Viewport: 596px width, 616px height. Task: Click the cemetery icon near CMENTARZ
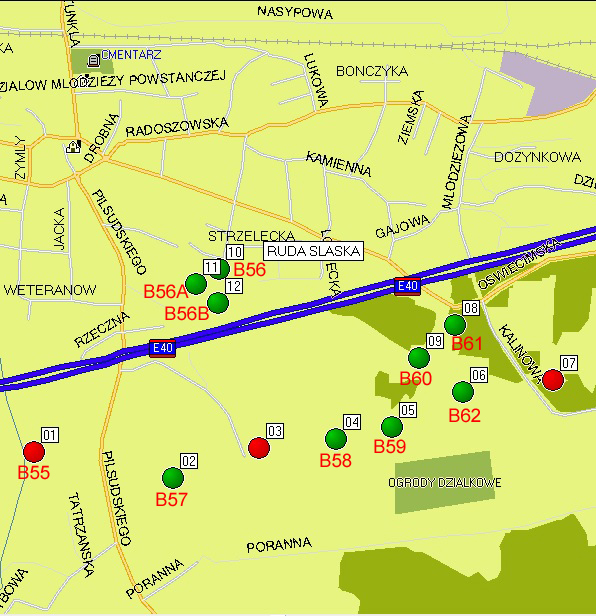coord(93,60)
